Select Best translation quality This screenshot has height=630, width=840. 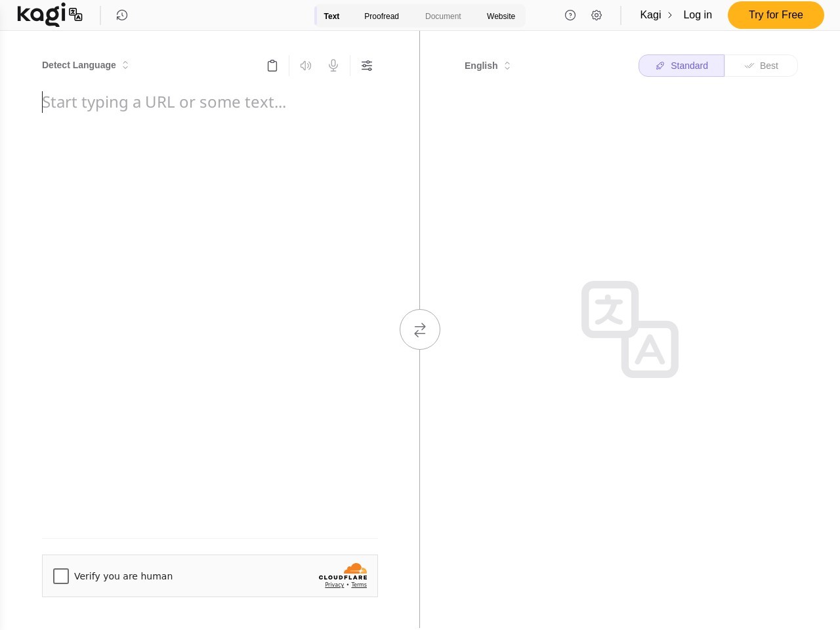[x=761, y=66]
